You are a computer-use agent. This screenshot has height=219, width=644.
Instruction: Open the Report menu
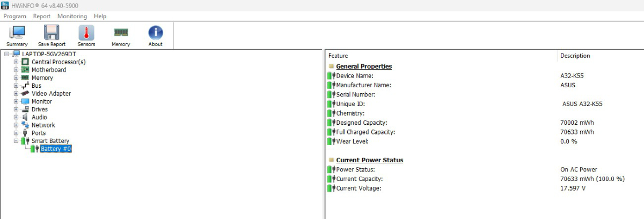click(42, 17)
